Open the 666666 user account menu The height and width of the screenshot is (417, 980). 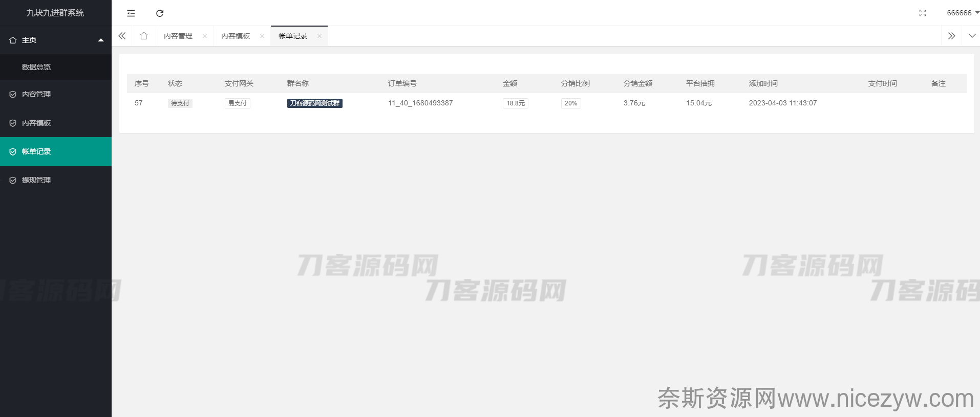[962, 13]
